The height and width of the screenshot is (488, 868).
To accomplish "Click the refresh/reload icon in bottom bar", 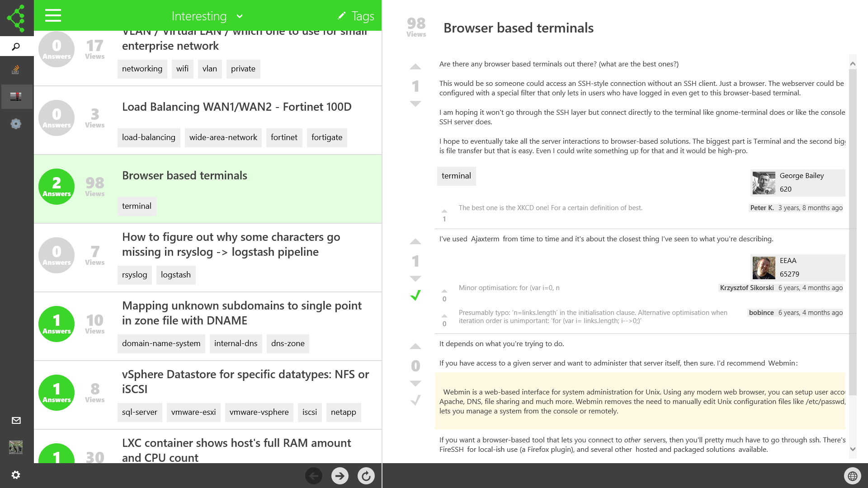I will 366,475.
